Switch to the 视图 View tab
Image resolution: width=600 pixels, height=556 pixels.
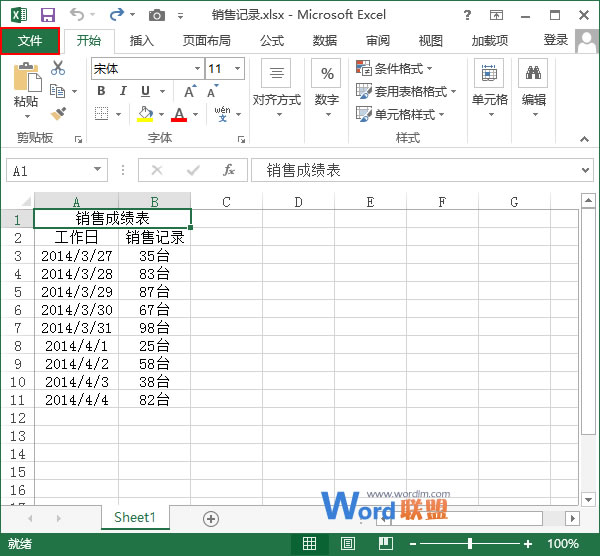[x=431, y=41]
